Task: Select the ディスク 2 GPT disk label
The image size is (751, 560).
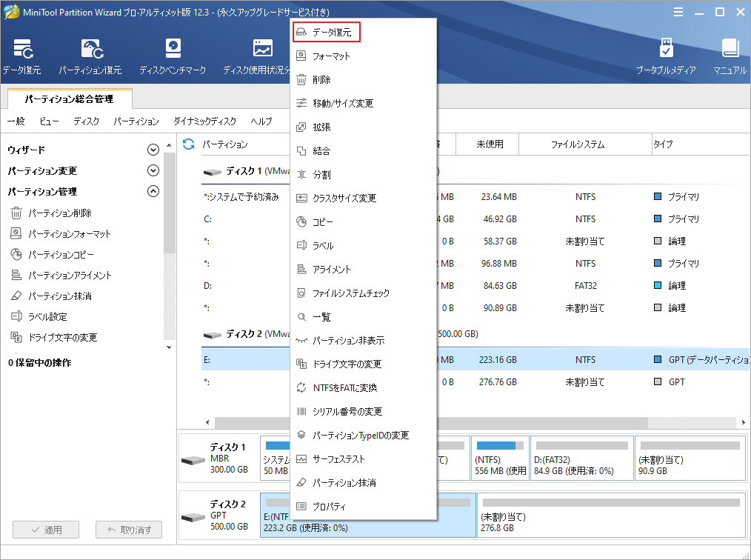Action: point(218,516)
